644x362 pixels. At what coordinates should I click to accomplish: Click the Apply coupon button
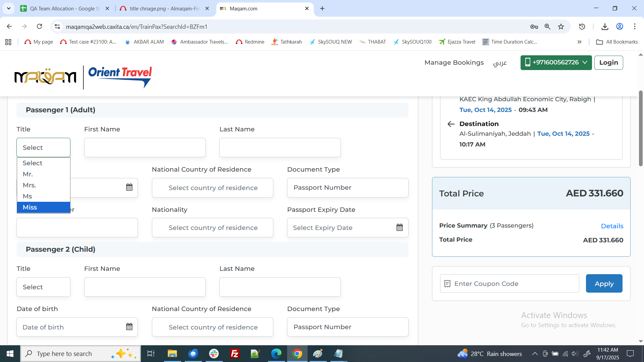(604, 284)
